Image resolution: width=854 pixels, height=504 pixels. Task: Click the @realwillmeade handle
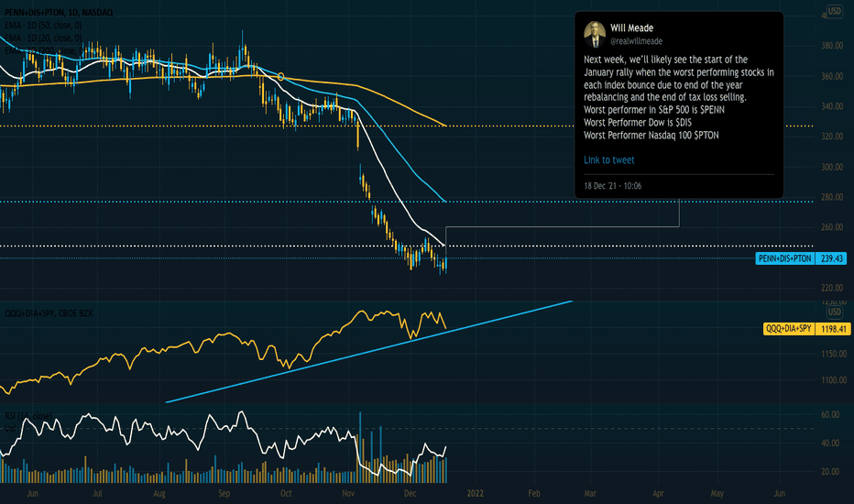pos(636,41)
